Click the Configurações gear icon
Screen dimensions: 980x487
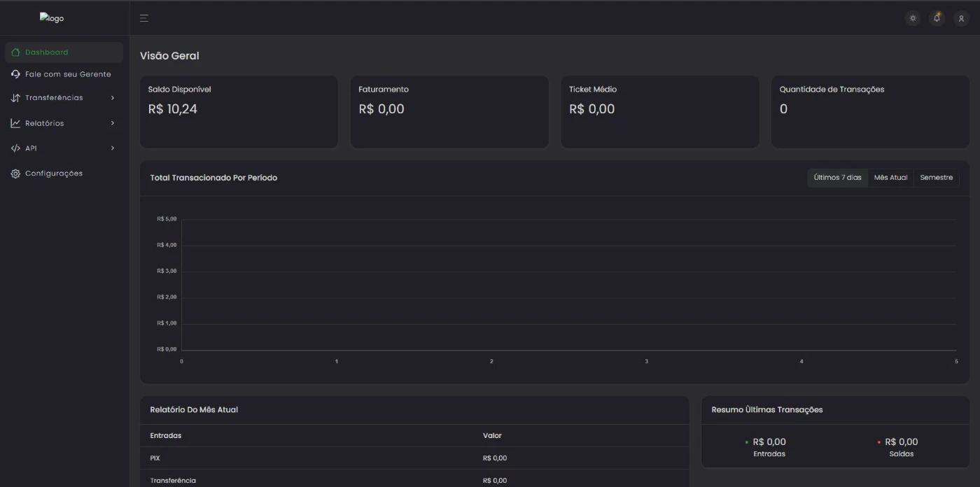point(15,174)
